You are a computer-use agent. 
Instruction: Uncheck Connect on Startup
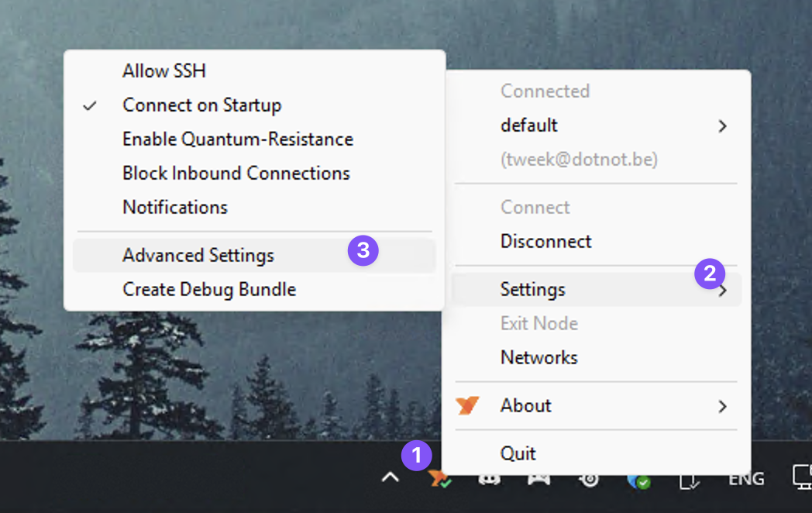[x=254, y=105]
